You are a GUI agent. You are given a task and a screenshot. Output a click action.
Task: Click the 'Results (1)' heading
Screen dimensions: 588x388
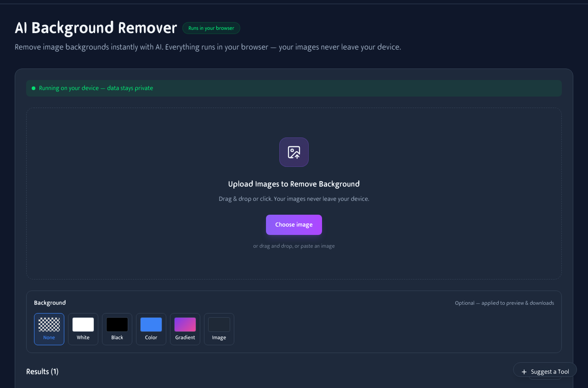42,371
